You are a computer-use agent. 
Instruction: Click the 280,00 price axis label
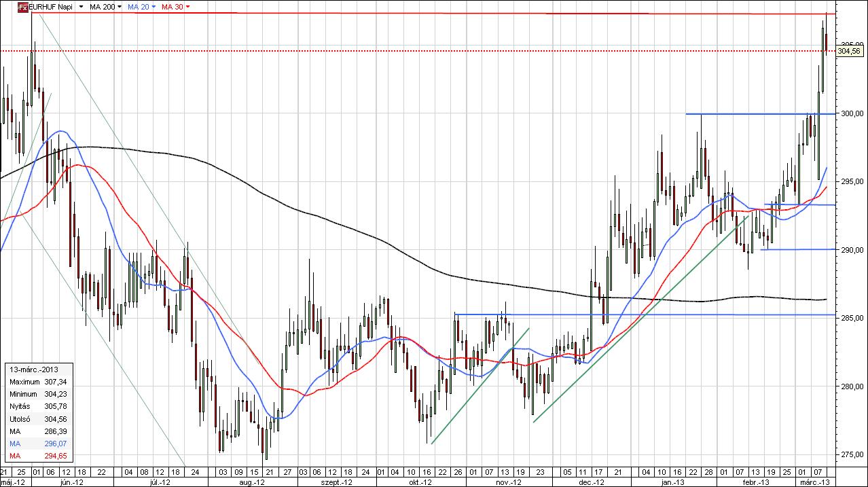(x=852, y=386)
